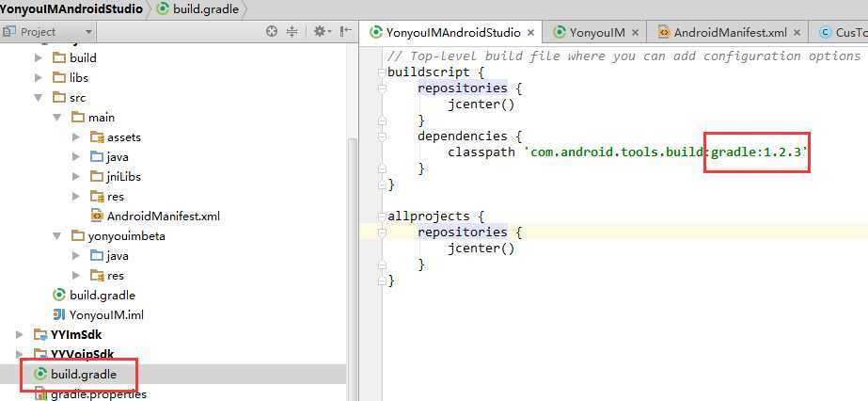
Task: Select the jniLibs folder
Action: click(x=124, y=177)
